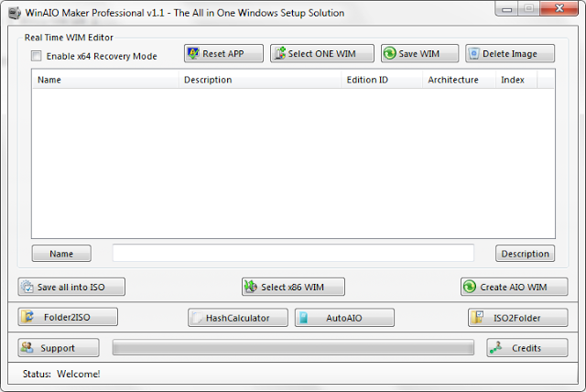Sort list by Name column header

(106, 80)
